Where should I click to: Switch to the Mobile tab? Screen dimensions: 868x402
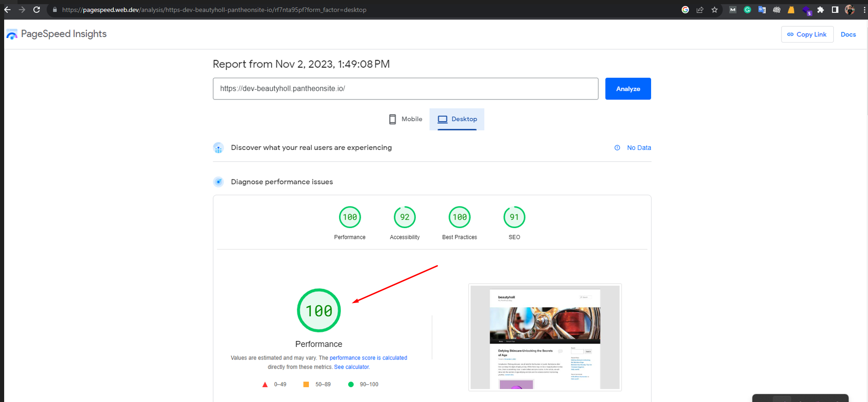coord(406,119)
